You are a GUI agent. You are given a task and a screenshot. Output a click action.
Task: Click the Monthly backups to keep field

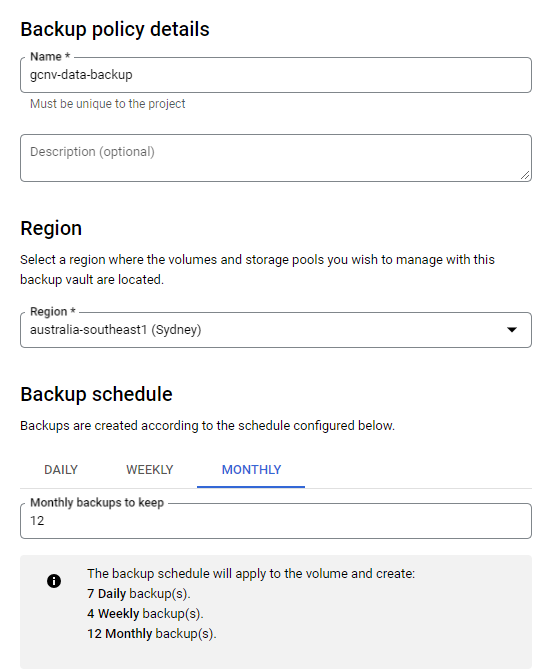tap(276, 521)
